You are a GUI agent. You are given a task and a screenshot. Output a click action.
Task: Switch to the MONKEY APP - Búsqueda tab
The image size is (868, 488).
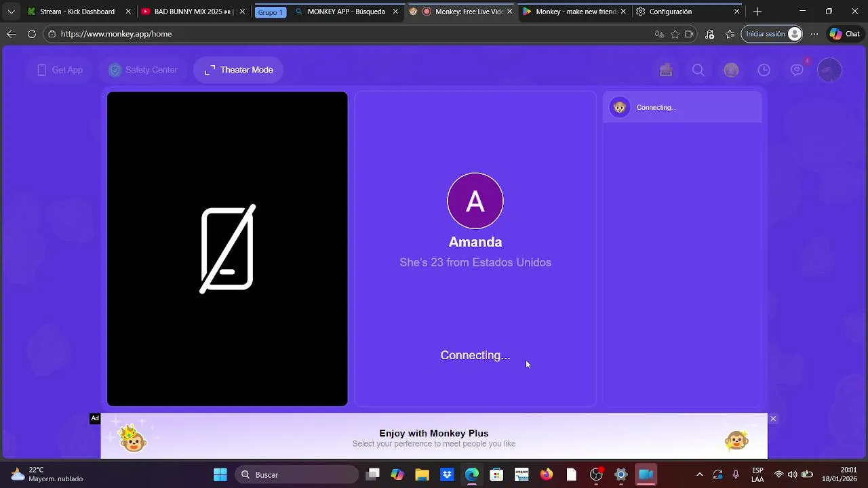tap(347, 12)
